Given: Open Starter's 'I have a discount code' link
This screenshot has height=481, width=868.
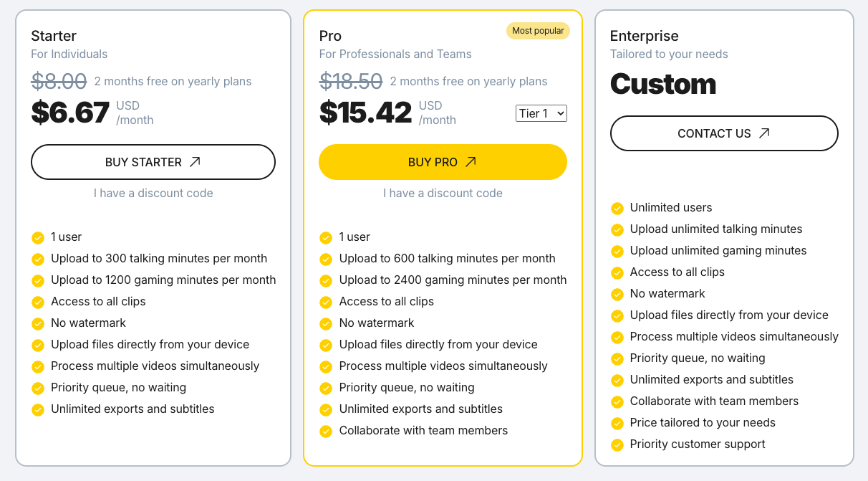Looking at the screenshot, I should [153, 193].
